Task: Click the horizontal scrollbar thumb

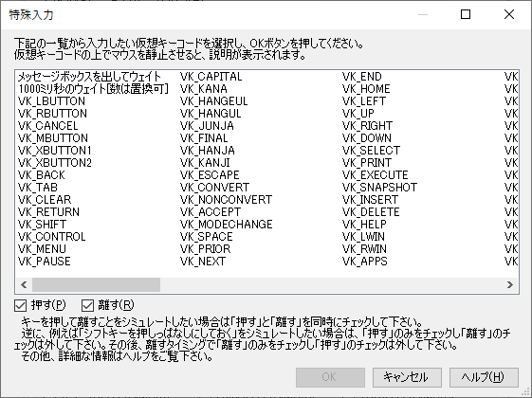Action: [96, 285]
